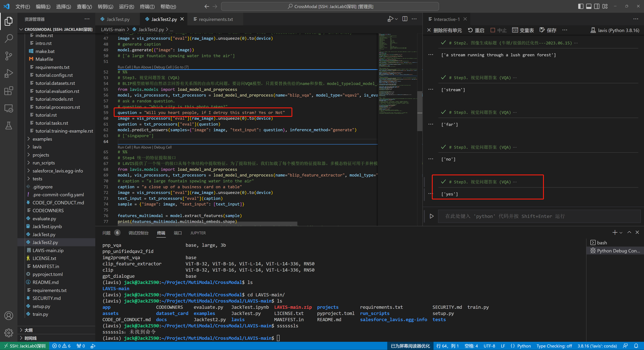The image size is (644, 350).
Task: Open SSH: JackLab0深圳 remote status item
Action: pyautogui.click(x=24, y=346)
